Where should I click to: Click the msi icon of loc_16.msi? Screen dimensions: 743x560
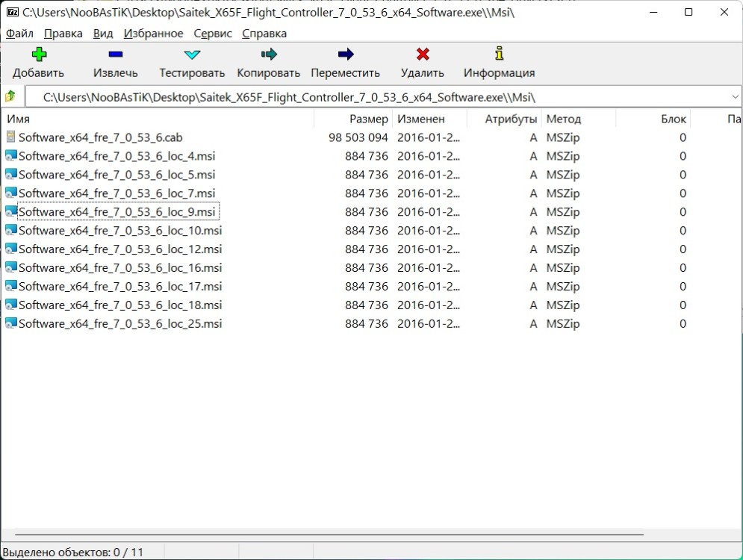11,268
